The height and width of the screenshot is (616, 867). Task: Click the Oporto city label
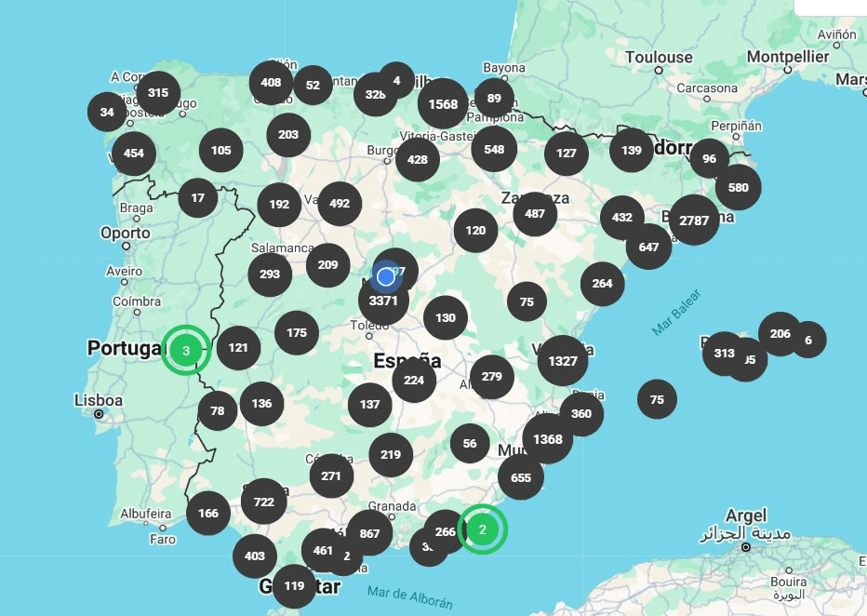[x=125, y=233]
